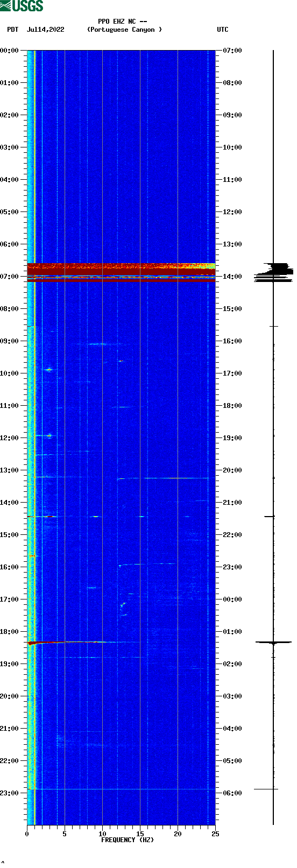Click the bright spot at 3 Hz near 10:00 PDT
The height and width of the screenshot is (868, 297).
(x=48, y=370)
